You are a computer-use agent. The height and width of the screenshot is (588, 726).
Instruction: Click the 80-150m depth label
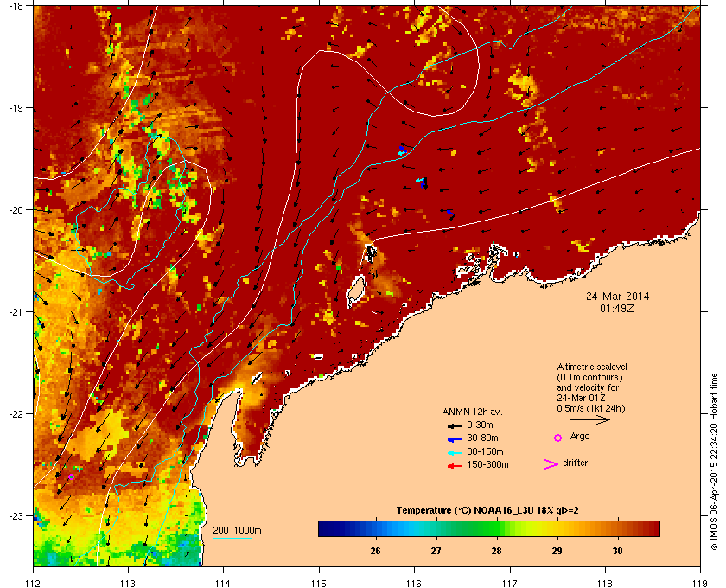[x=485, y=451]
